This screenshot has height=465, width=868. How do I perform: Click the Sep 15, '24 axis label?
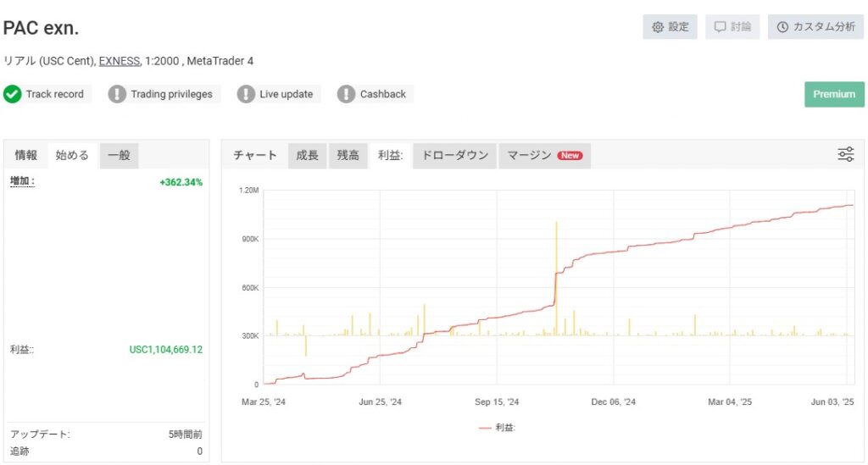497,401
